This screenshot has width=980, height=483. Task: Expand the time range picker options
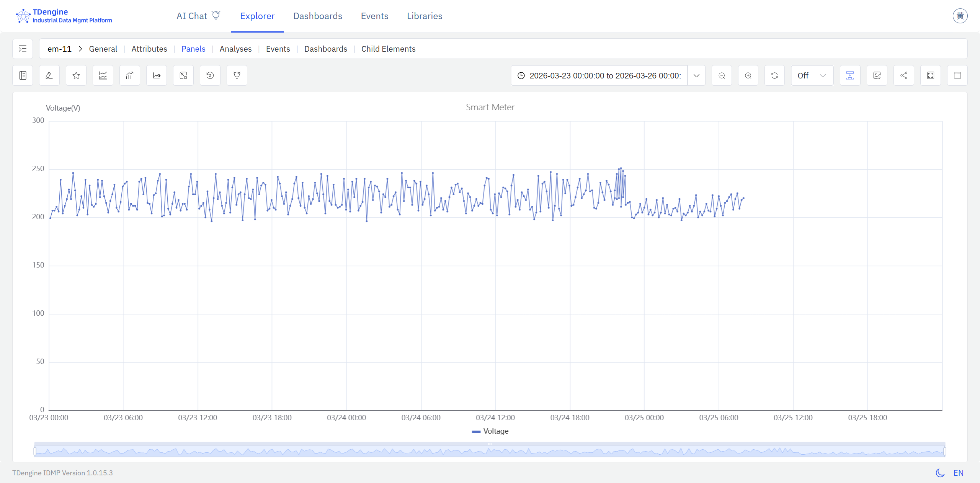click(696, 75)
